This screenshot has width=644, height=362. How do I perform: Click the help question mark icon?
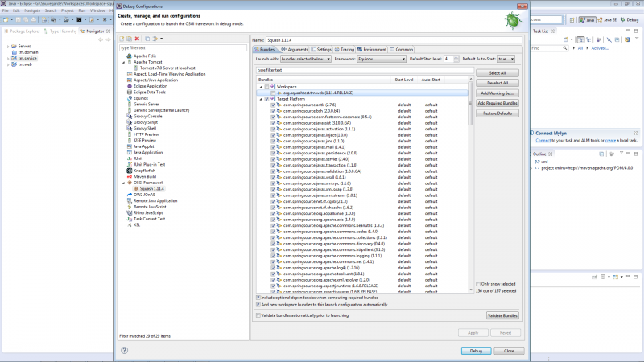point(125,350)
